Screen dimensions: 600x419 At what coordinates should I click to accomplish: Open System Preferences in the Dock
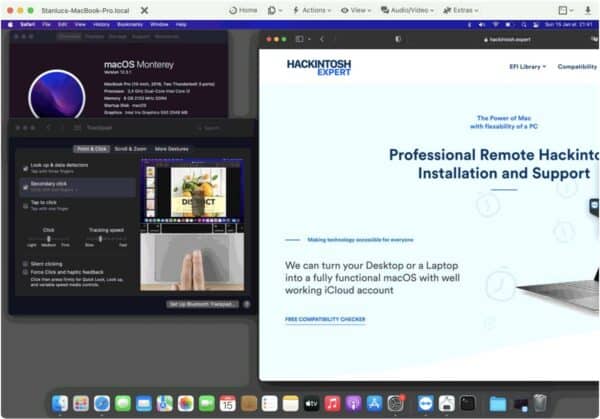pos(395,403)
